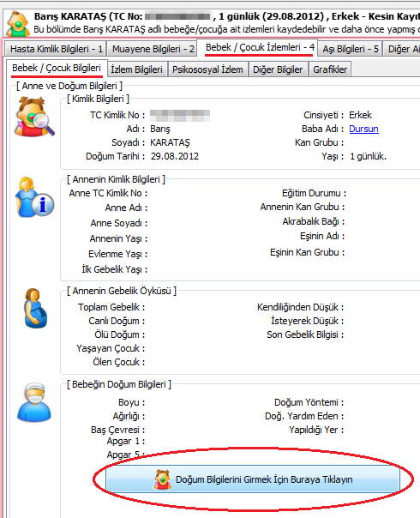The height and width of the screenshot is (518, 420).
Task: Click the Kan Grubu label in Kimlik Bilgileri
Action: coord(319,142)
